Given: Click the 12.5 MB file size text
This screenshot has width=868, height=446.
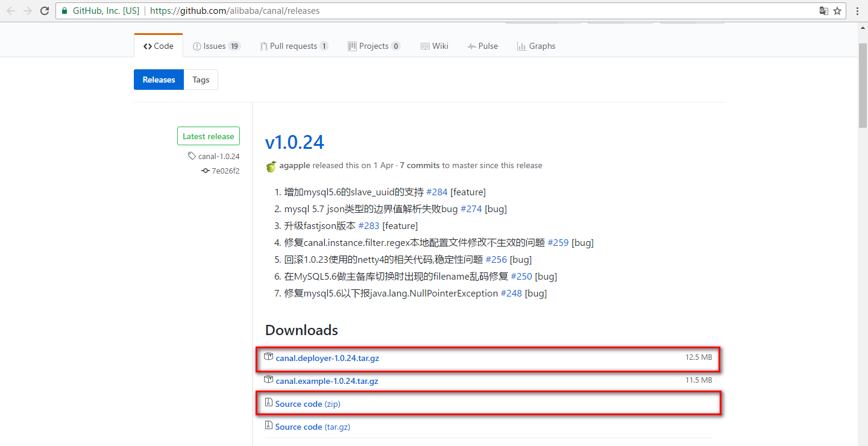Looking at the screenshot, I should coord(699,357).
